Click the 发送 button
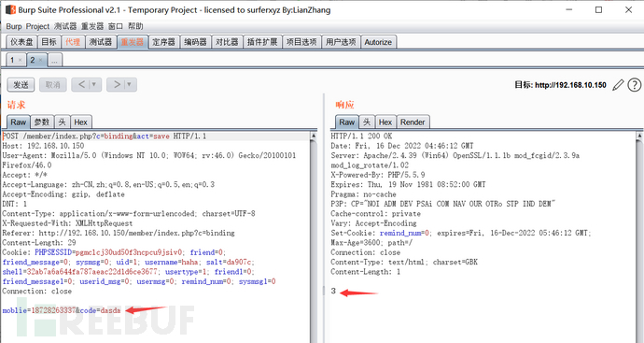The width and height of the screenshot is (644, 343). (x=21, y=85)
